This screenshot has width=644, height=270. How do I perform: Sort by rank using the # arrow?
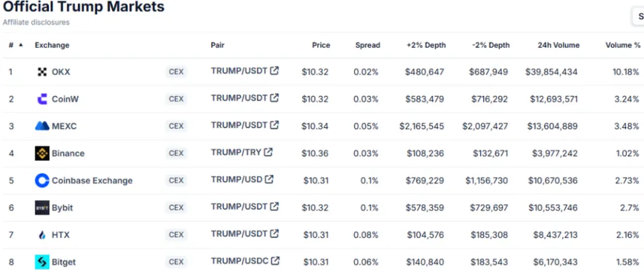pos(20,45)
